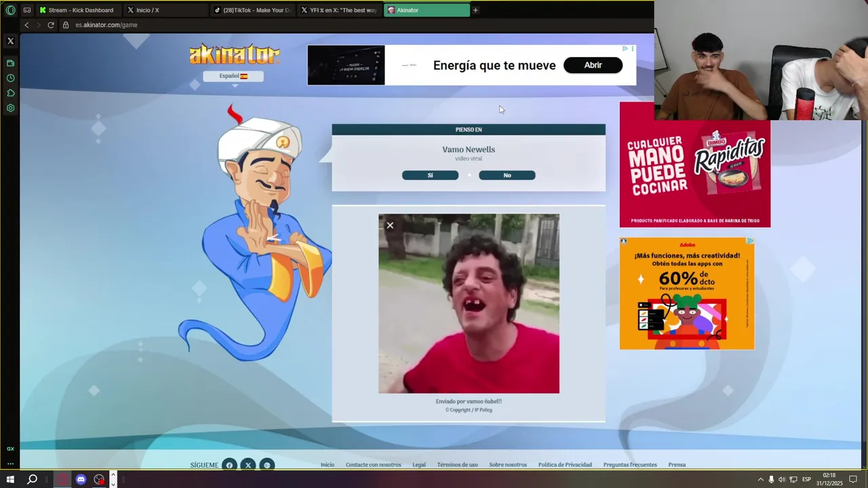Click the Opera GX taskbar icon

pyautogui.click(x=62, y=479)
